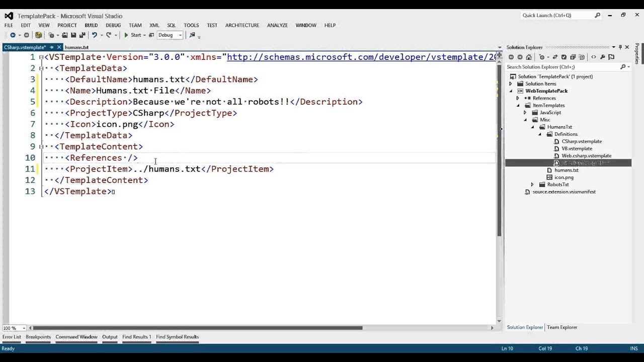
Task: Open Solution Explorer window position dropdown arrow
Action: [x=613, y=47]
